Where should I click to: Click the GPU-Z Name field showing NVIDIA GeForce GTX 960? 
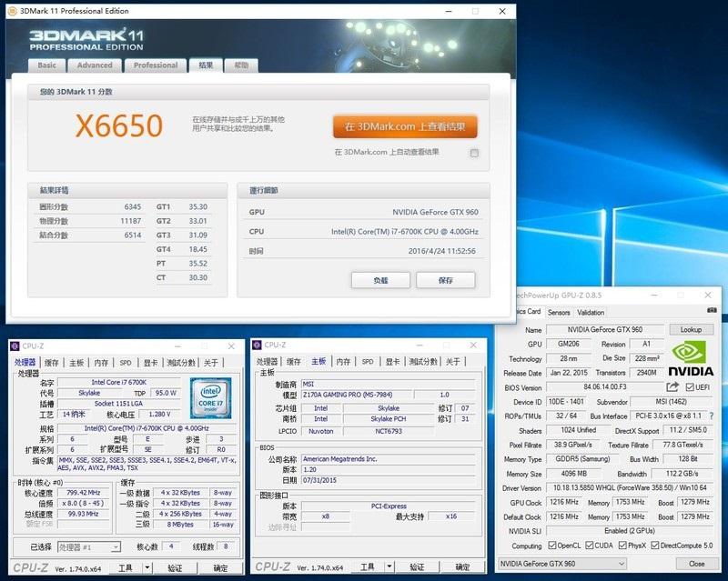pos(605,329)
